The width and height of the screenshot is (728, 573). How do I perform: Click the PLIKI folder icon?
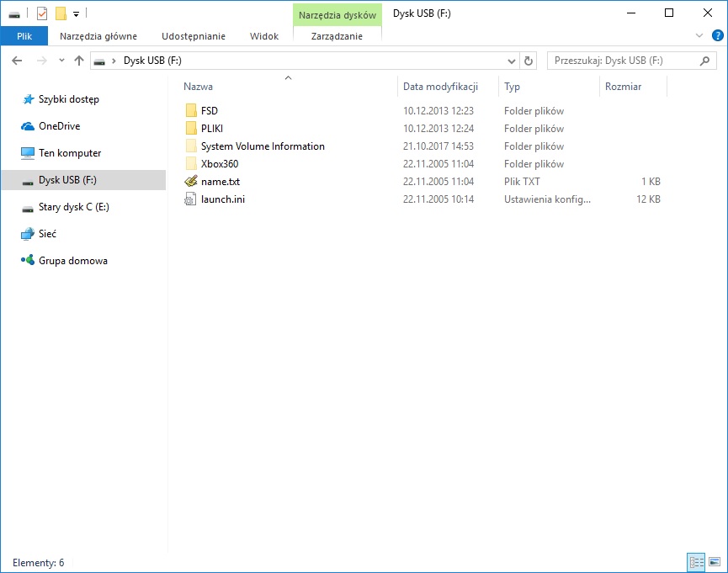point(191,128)
